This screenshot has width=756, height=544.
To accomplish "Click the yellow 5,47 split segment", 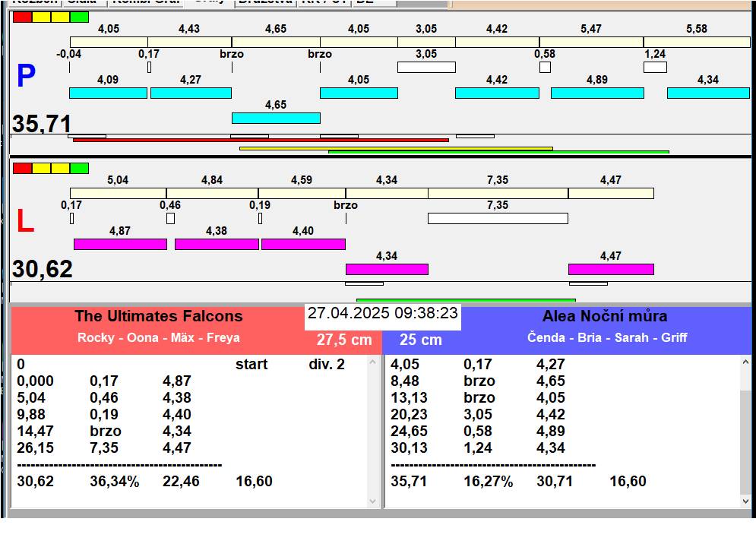I will (591, 42).
